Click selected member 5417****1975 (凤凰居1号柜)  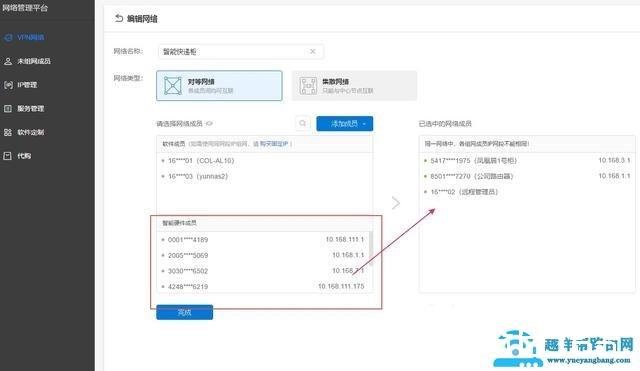pos(527,161)
